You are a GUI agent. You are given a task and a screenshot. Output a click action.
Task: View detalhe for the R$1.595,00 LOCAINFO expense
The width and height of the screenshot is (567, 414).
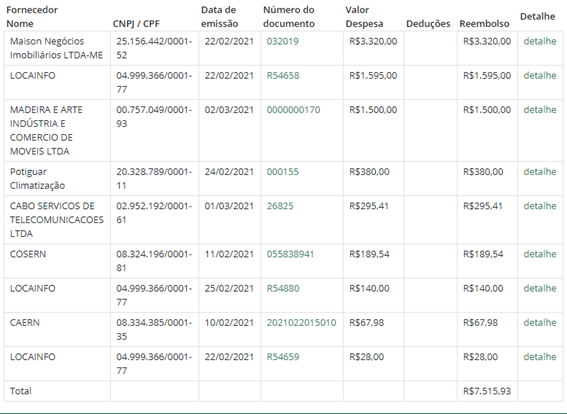[540, 76]
